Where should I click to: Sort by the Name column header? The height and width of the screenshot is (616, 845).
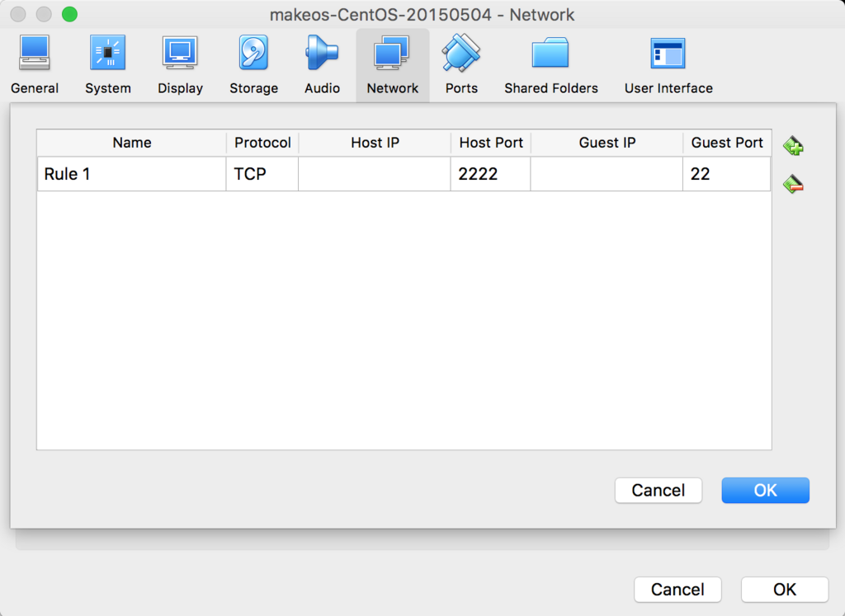click(x=132, y=143)
